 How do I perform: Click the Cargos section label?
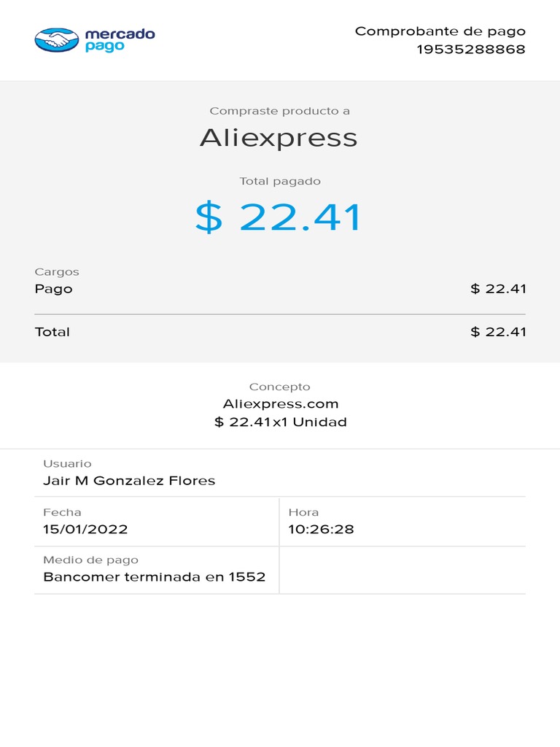57,271
